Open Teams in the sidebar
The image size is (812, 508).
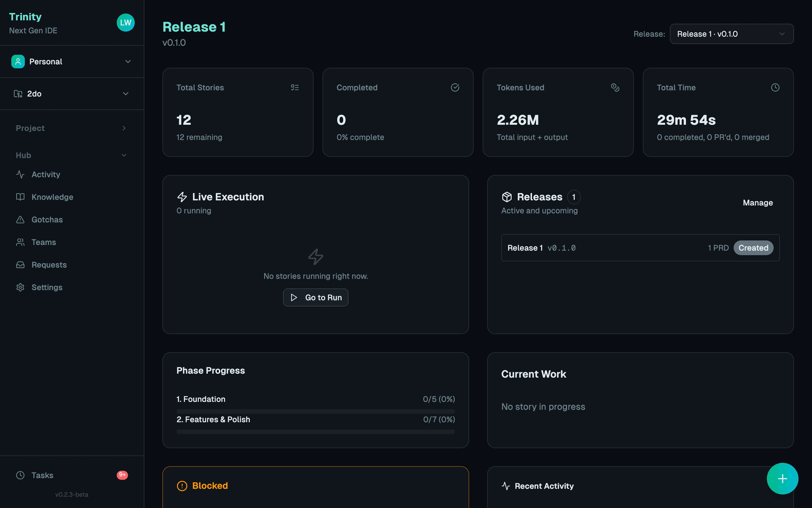(72, 242)
